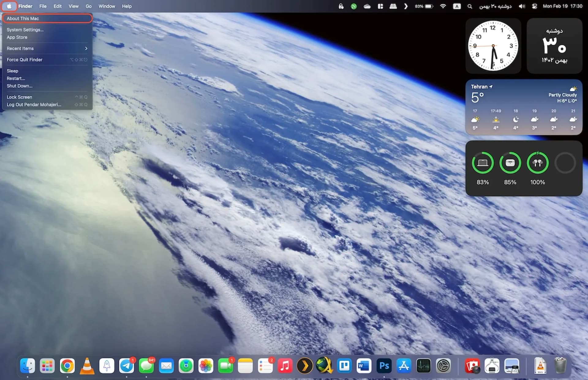
Task: Open the Trash in the Dock
Action: [560, 366]
